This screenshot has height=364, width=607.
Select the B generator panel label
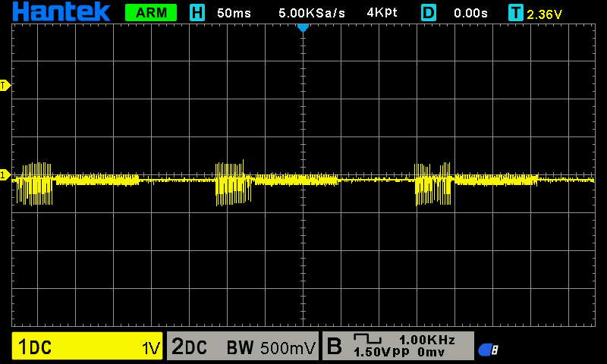334,346
